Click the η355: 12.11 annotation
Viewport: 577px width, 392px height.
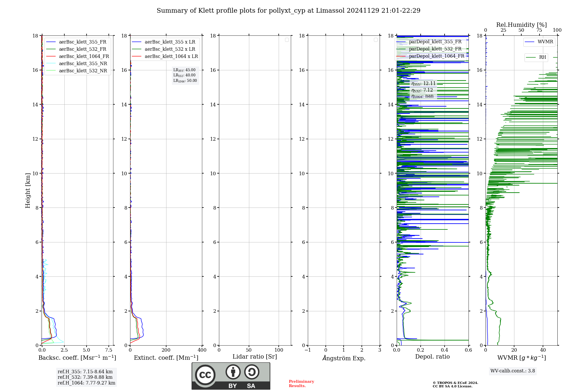423,84
